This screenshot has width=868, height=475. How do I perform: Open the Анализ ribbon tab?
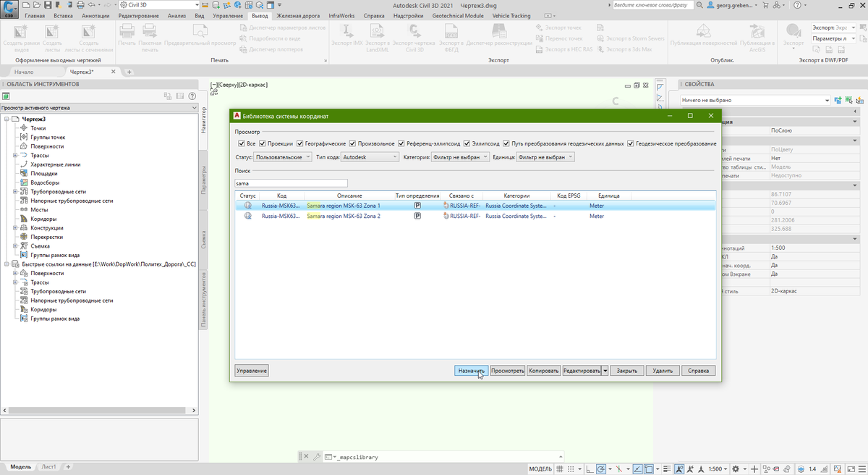coord(176,15)
